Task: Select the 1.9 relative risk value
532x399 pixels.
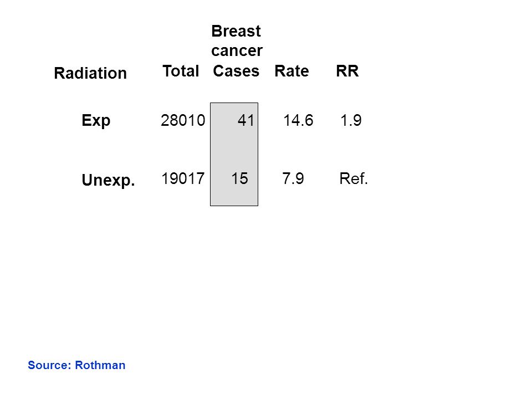Action: 351,120
